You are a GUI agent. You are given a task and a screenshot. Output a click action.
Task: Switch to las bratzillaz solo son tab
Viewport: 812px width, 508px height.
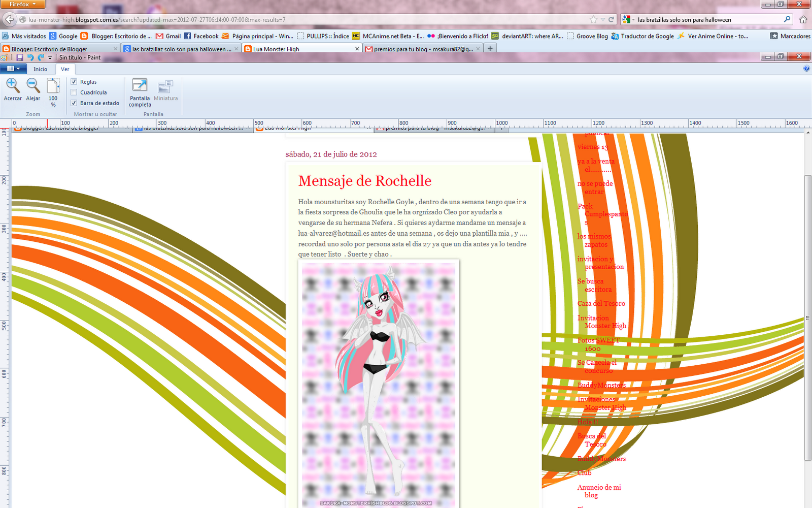pos(182,49)
